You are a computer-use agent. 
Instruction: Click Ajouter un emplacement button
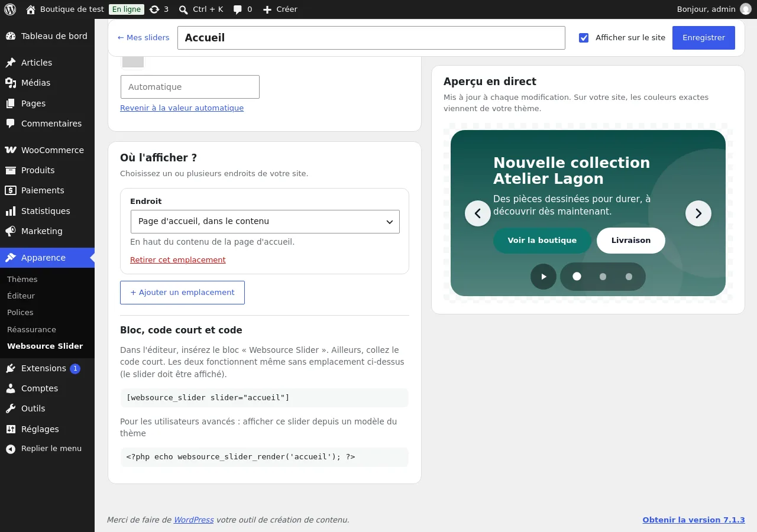click(182, 293)
